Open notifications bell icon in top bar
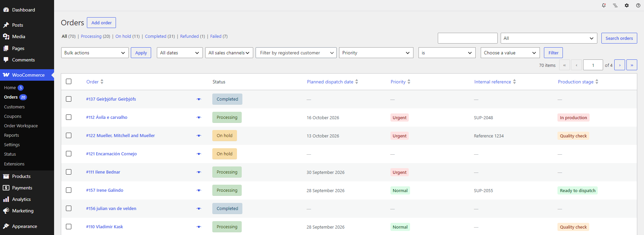The height and width of the screenshot is (235, 644). pos(604,5)
